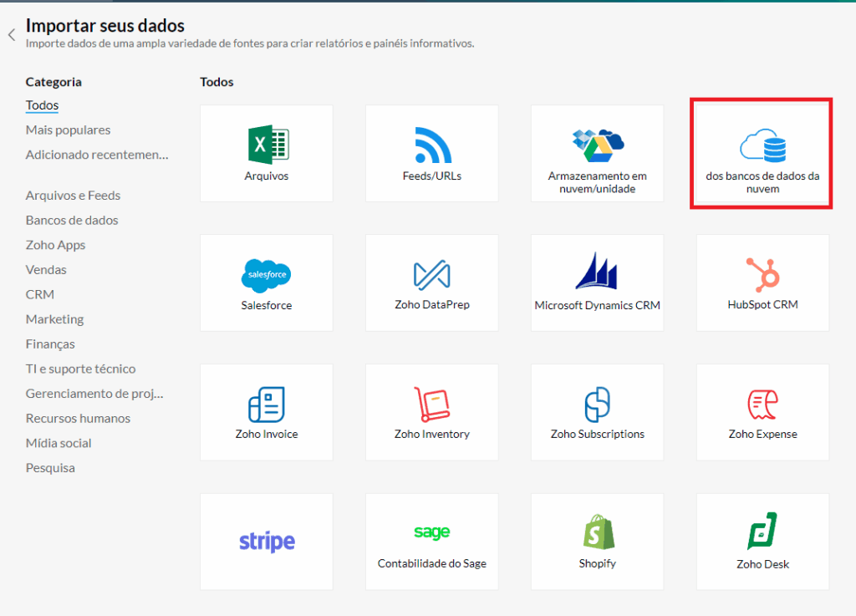Viewport: 856px width, 616px height.
Task: Select the Zoho Apps category
Action: click(56, 245)
